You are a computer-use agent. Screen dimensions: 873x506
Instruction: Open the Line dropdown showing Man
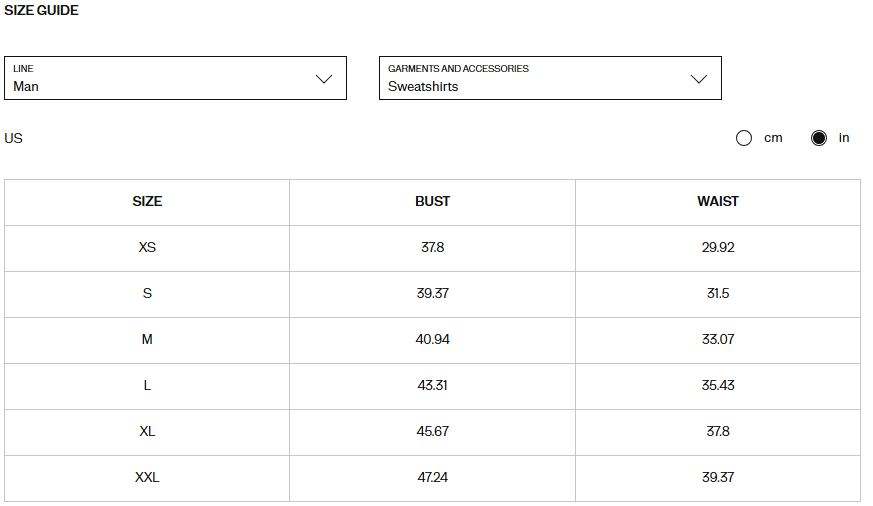tap(175, 78)
